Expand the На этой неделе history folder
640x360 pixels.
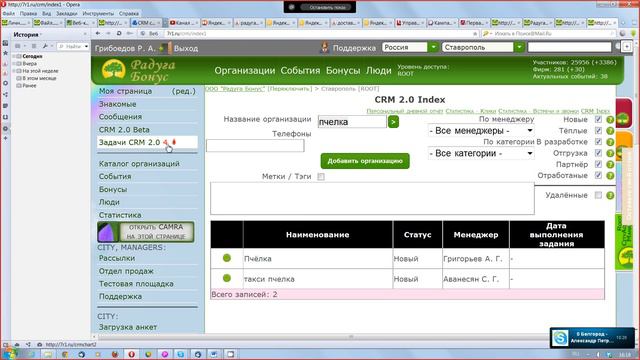[x=14, y=71]
